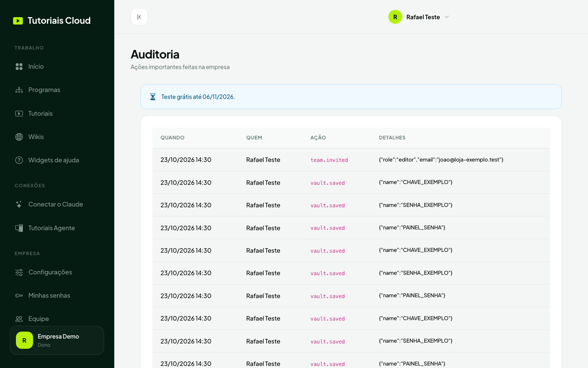Click the team.invited action tag
Image resolution: width=588 pixels, height=368 pixels.
[329, 160]
